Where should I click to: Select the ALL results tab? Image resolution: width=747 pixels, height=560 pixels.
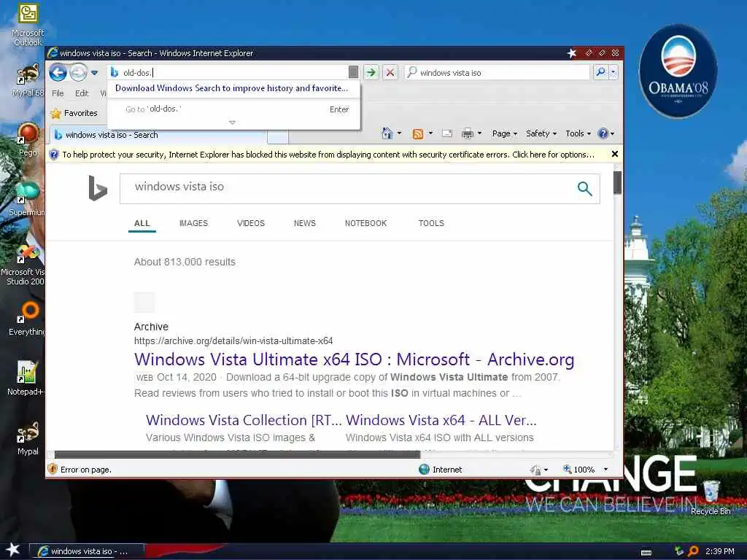tap(142, 223)
